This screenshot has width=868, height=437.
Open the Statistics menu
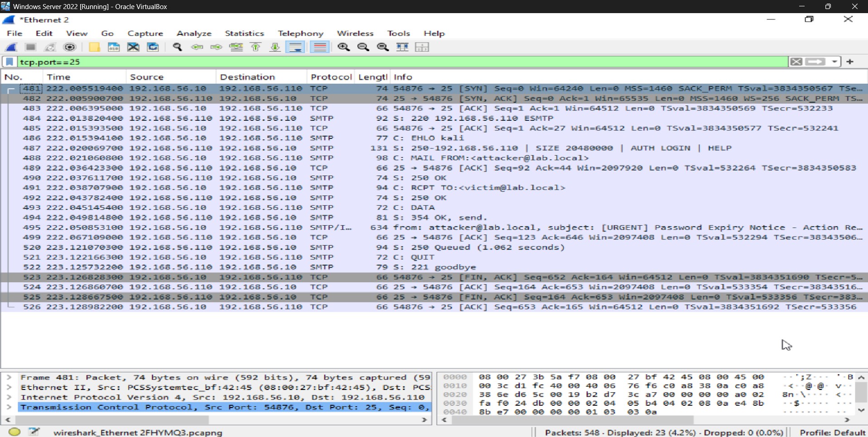point(245,33)
